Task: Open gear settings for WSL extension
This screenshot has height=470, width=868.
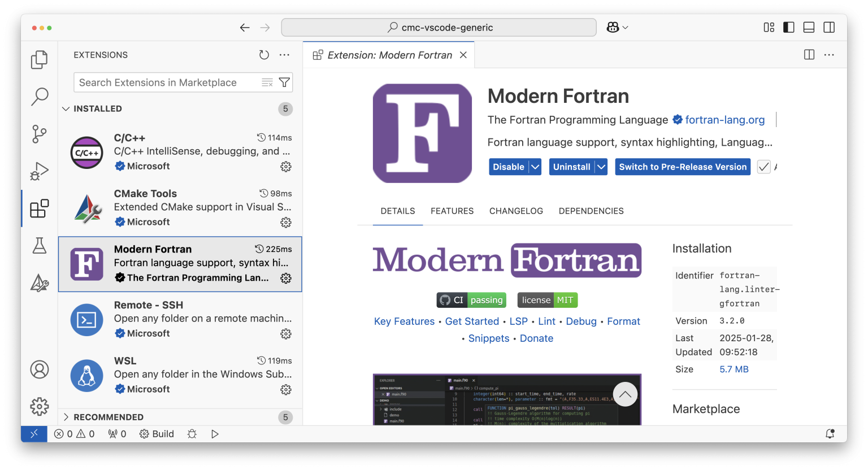Action: point(286,390)
